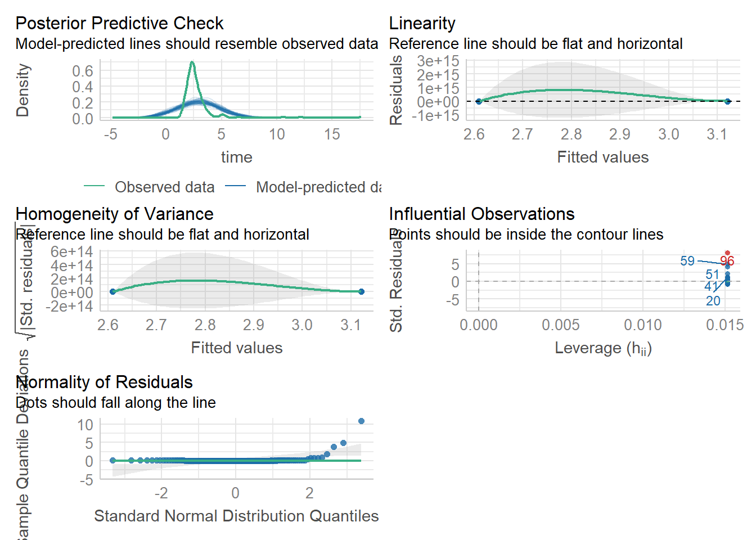Click the "time" x-axis label
The width and height of the screenshot is (756, 540).
236,157
